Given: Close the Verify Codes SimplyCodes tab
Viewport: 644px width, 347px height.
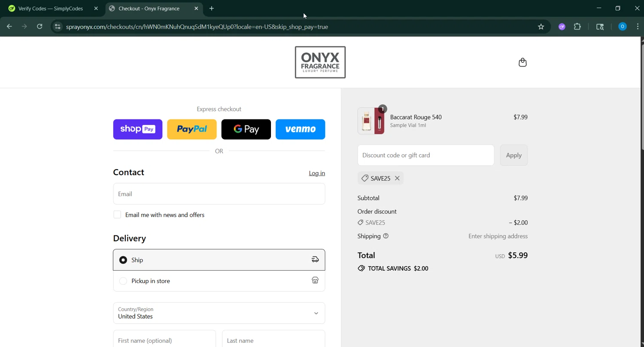Looking at the screenshot, I should coord(96,8).
